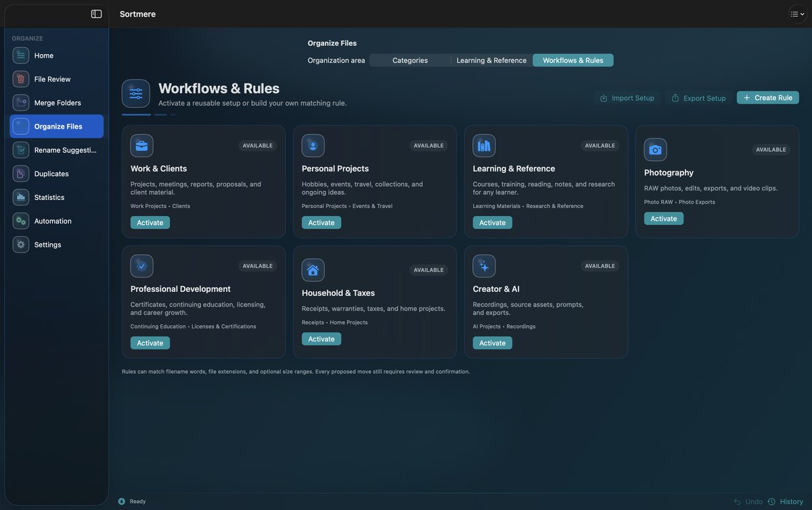Switch to the Categories tab

[410, 60]
